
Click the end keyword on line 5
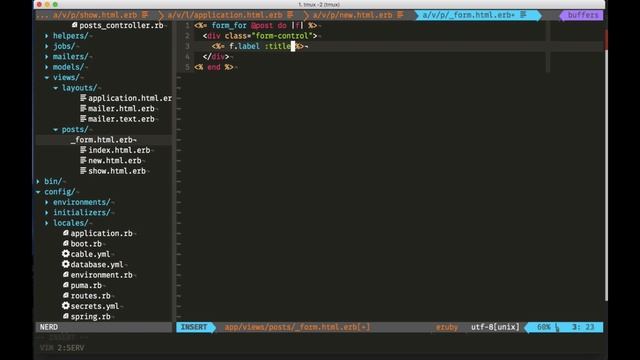click(x=213, y=67)
